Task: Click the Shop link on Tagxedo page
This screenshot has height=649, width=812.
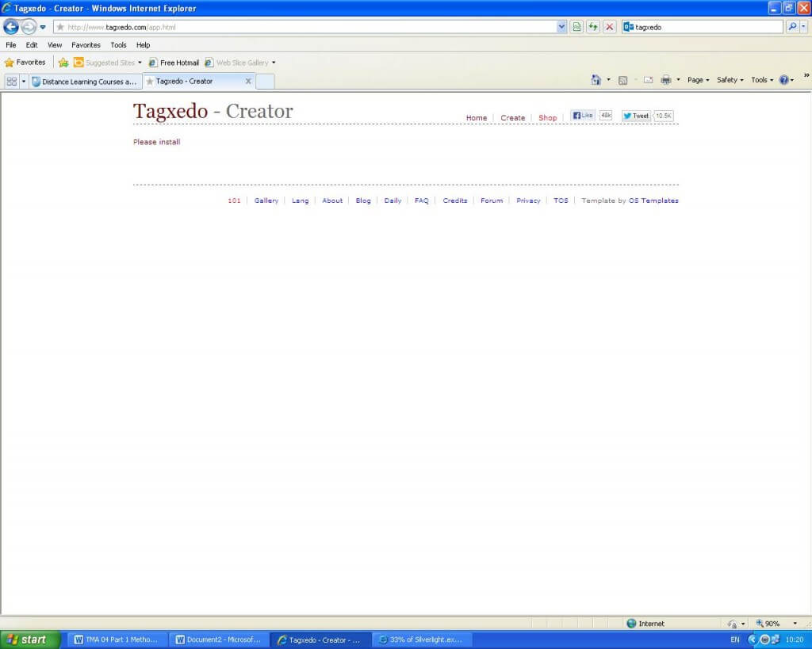Action: [547, 118]
